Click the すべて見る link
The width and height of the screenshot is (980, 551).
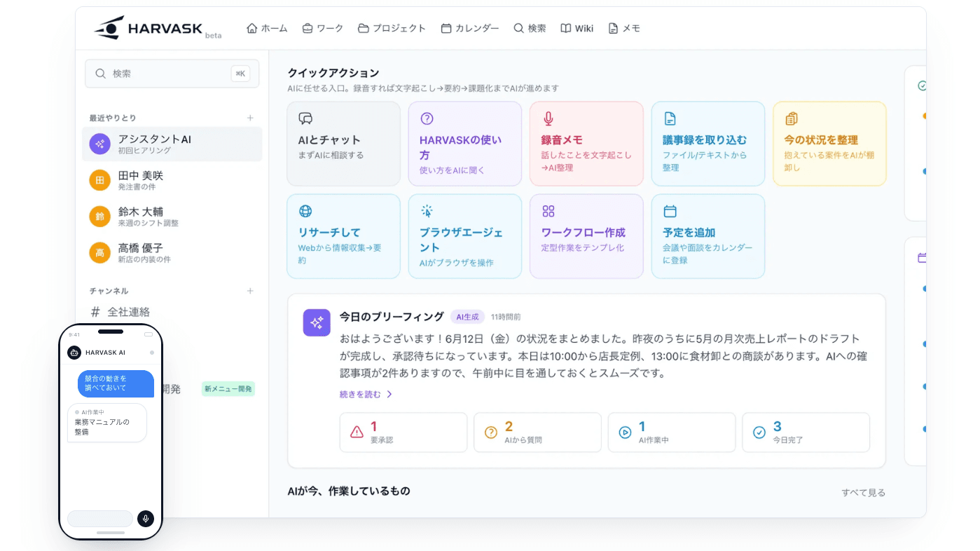coord(864,493)
